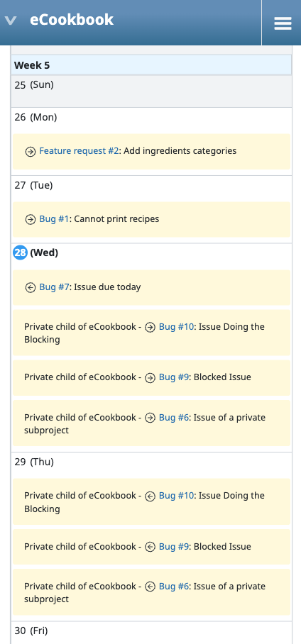Click arrow icon before Bug #6 on Thursday
This screenshot has height=644, width=301.
point(150,587)
